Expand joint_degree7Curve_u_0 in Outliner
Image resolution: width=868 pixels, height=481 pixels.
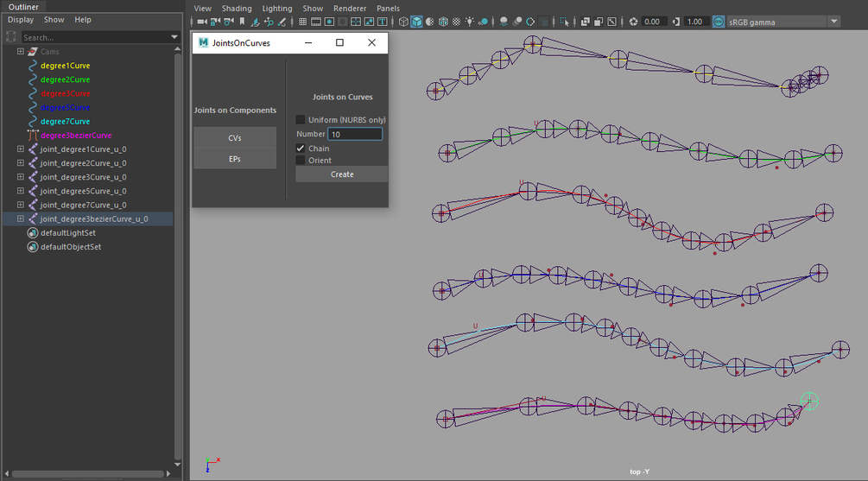coord(21,205)
